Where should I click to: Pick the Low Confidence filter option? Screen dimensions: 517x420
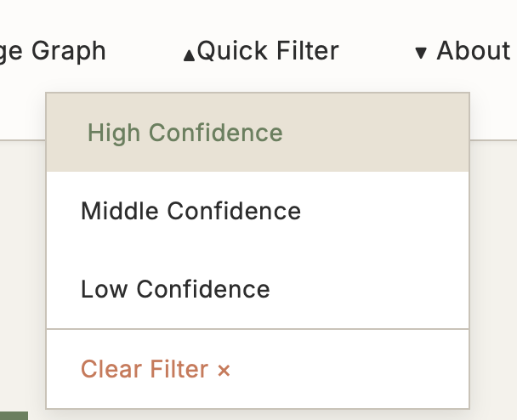175,289
